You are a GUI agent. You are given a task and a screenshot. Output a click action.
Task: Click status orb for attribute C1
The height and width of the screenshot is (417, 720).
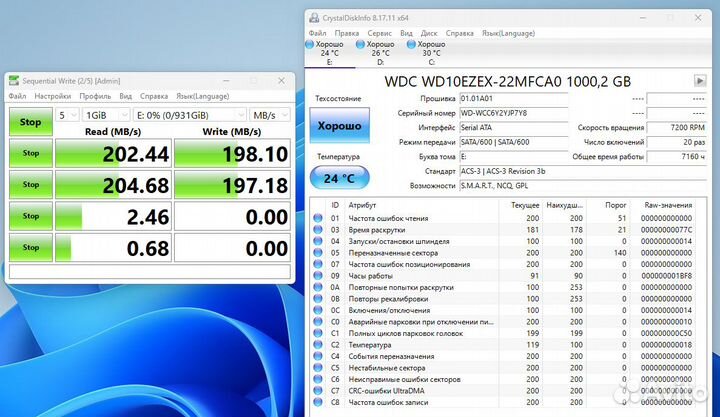tap(318, 333)
